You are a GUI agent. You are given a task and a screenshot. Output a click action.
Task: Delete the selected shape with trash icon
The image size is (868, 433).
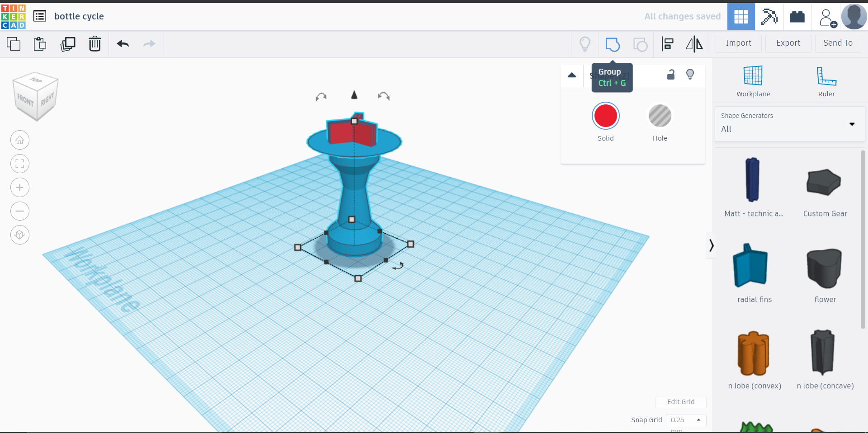95,44
